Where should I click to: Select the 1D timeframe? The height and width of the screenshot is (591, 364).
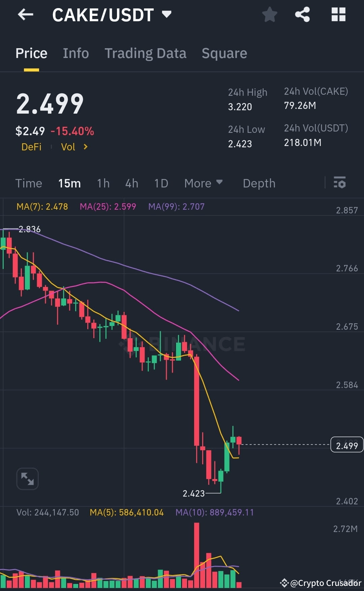[x=161, y=183]
